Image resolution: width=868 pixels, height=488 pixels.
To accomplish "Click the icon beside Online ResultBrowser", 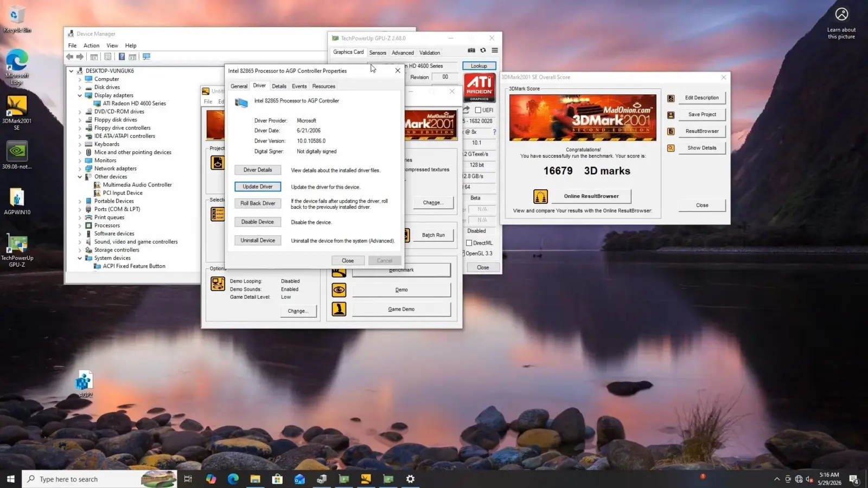I will [540, 196].
